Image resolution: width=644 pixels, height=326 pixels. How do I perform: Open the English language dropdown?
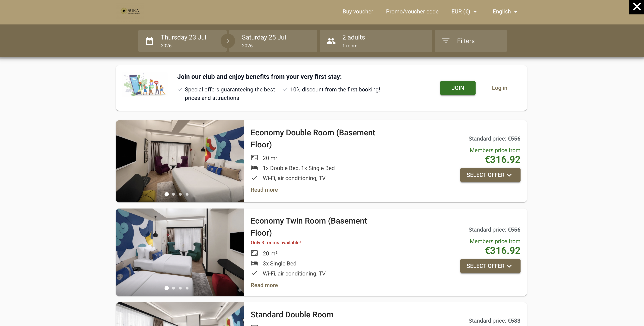pos(505,11)
